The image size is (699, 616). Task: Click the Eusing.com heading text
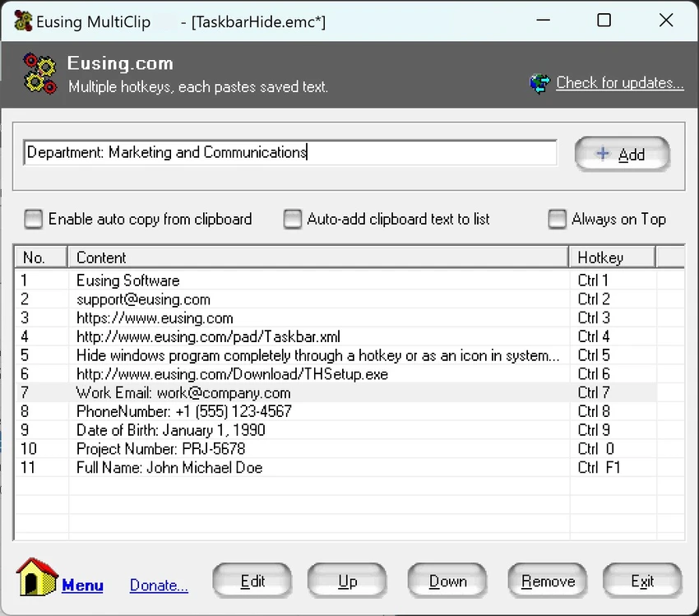click(120, 63)
